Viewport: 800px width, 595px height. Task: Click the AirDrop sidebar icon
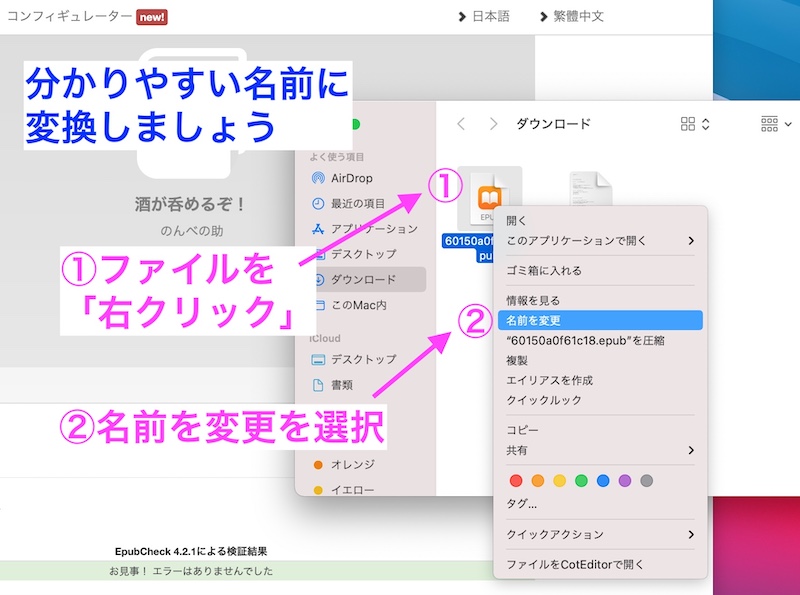point(318,178)
